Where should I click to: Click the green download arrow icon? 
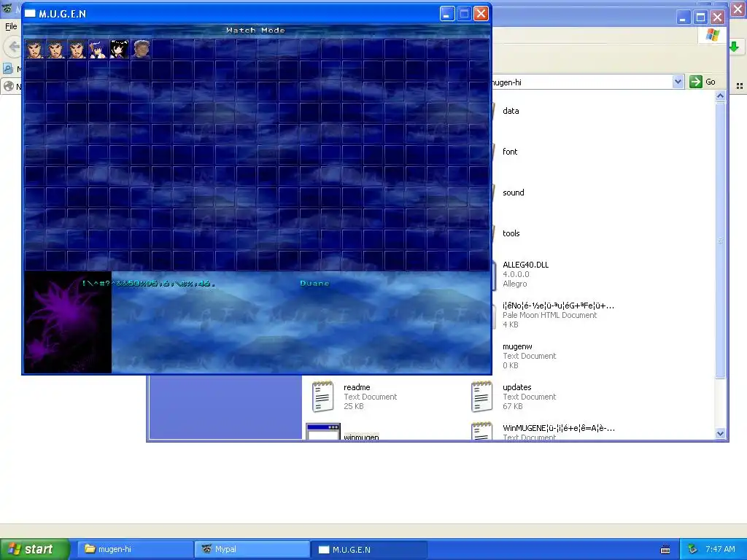[734, 47]
